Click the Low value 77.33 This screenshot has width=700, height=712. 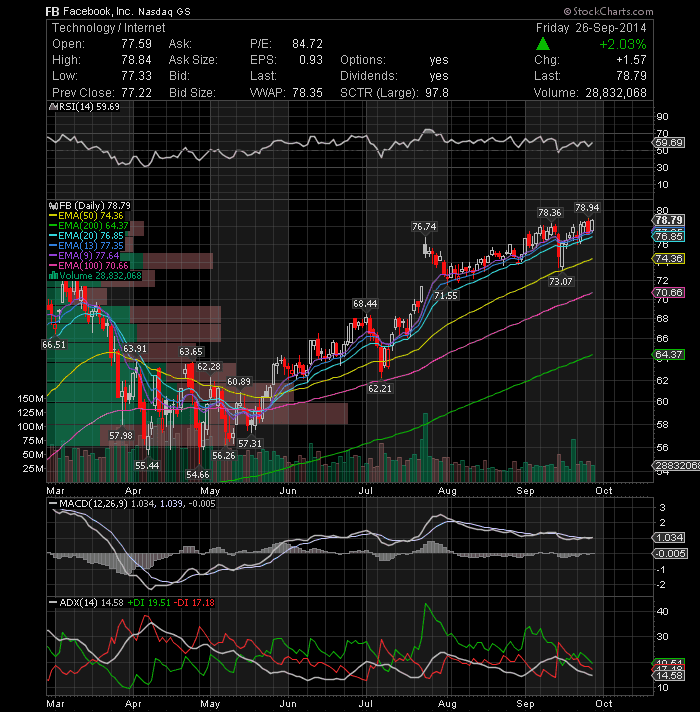(x=136, y=76)
